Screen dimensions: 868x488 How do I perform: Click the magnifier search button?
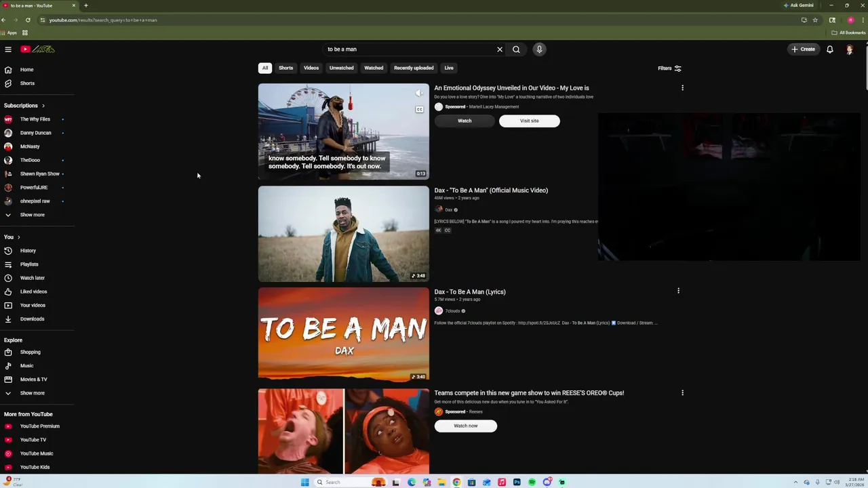[516, 49]
